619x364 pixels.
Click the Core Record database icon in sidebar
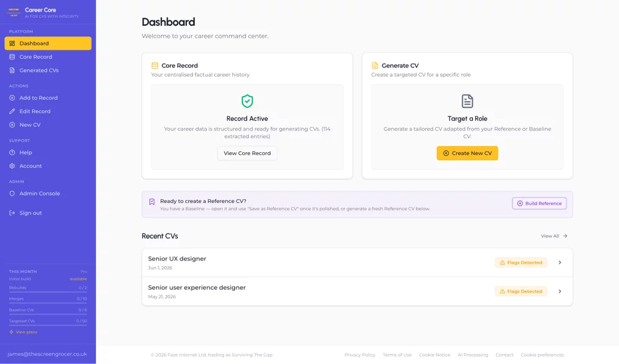[x=12, y=57]
